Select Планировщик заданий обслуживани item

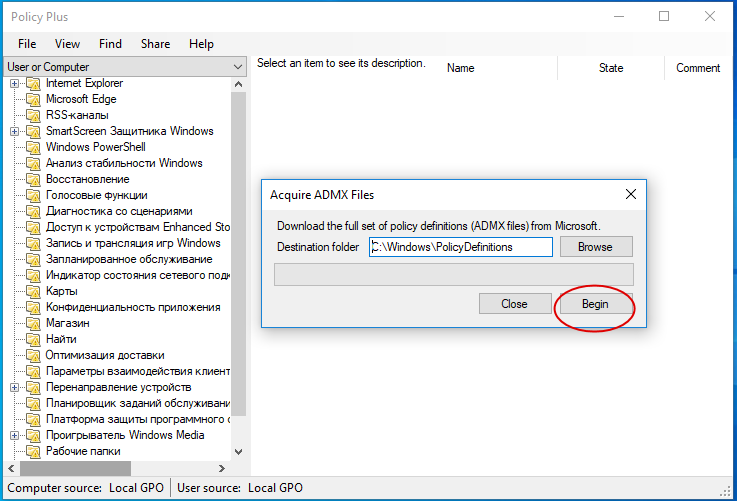pyautogui.click(x=138, y=403)
